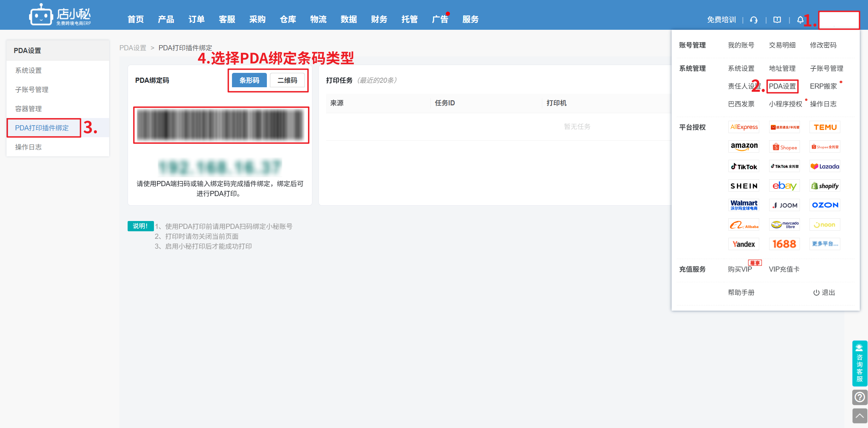Open the 客服 nav menu
Screen dimensions: 868x428
227,20
